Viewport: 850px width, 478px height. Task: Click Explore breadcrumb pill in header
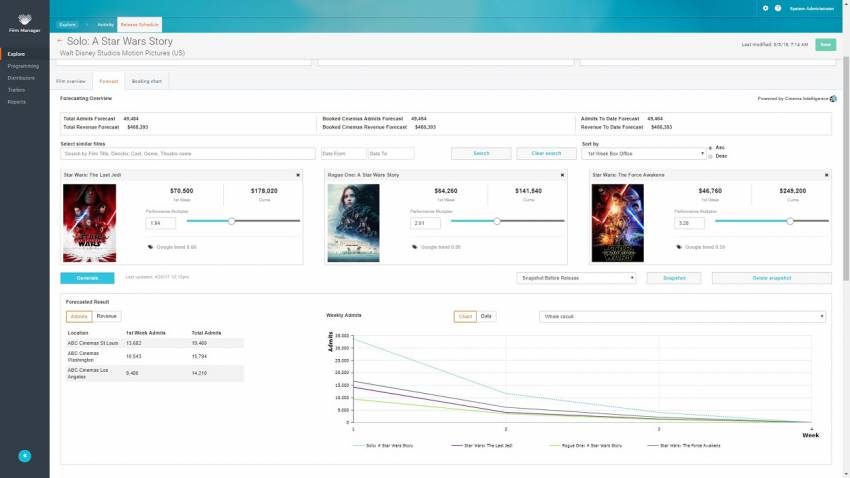click(x=67, y=25)
